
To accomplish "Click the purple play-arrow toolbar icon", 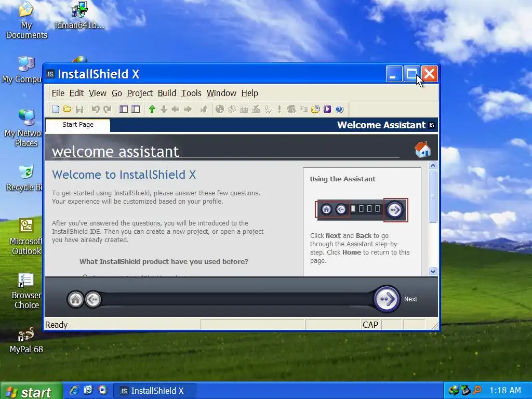I will pyautogui.click(x=327, y=109).
